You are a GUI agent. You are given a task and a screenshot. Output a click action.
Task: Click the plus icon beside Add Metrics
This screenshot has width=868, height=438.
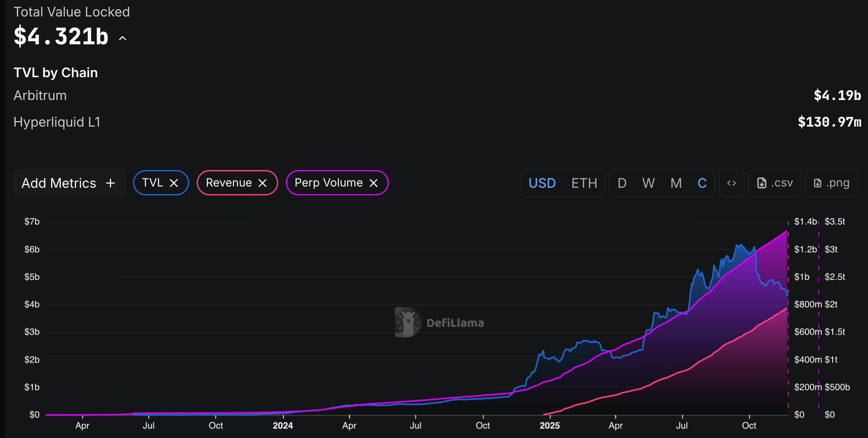pyautogui.click(x=111, y=183)
